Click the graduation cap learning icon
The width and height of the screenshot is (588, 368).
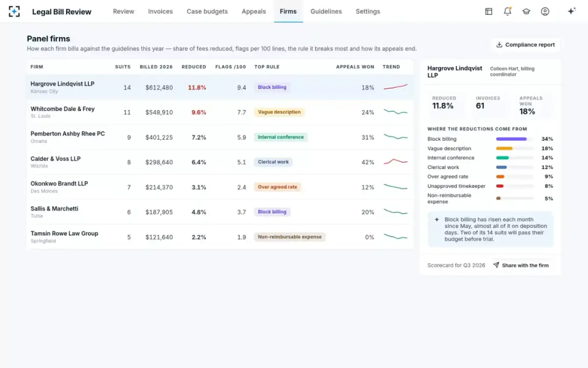tap(526, 11)
